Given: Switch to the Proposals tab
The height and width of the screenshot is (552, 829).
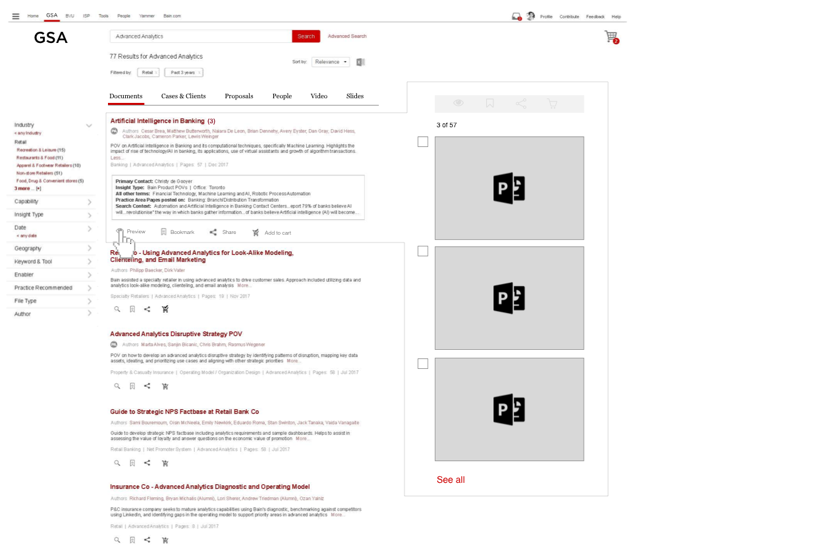Looking at the screenshot, I should click(239, 97).
